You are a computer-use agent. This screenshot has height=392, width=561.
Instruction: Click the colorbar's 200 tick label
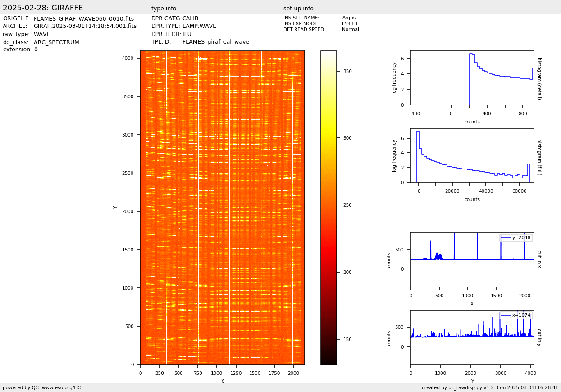pos(347,272)
